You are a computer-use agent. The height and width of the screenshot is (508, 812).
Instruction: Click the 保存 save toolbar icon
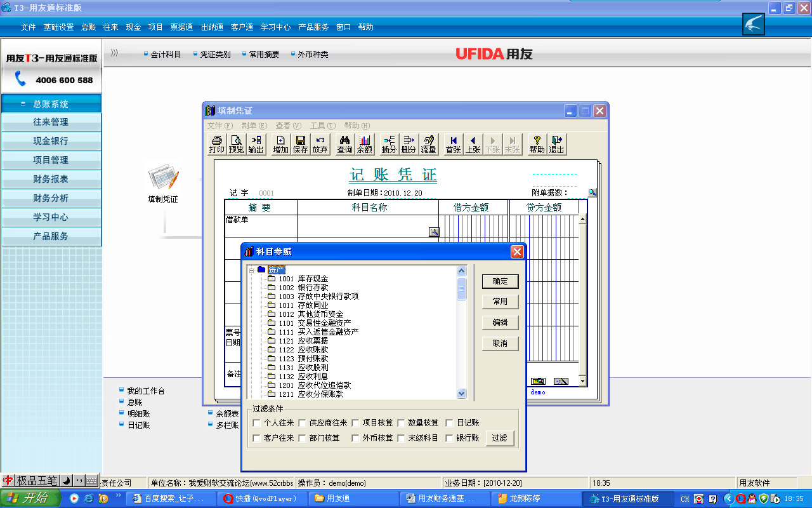point(301,144)
